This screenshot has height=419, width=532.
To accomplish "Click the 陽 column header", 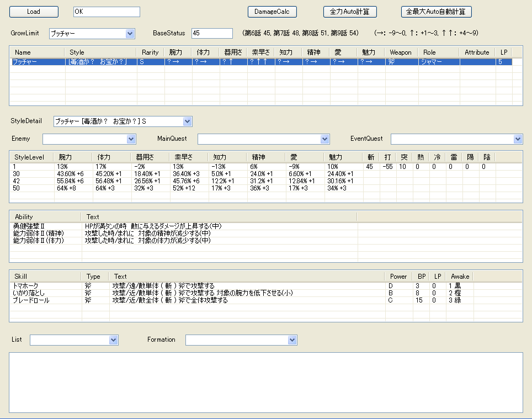I will 470,157.
